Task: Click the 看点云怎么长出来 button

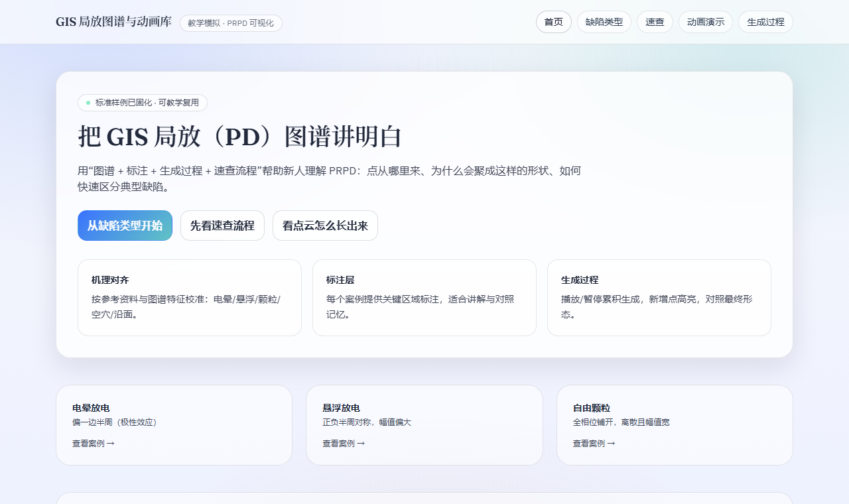Action: (325, 225)
